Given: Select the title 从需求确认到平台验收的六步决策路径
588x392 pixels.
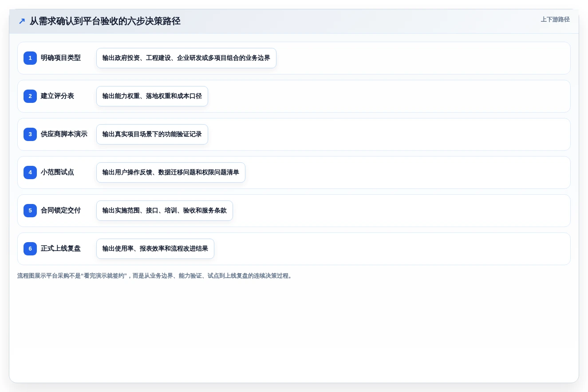Looking at the screenshot, I should coord(105,21).
